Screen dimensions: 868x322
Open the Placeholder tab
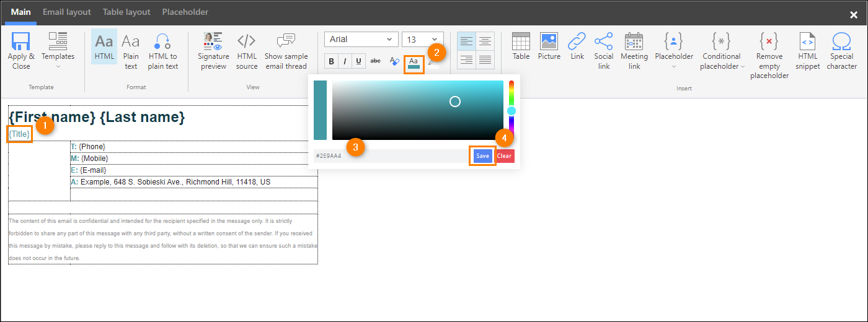(185, 12)
